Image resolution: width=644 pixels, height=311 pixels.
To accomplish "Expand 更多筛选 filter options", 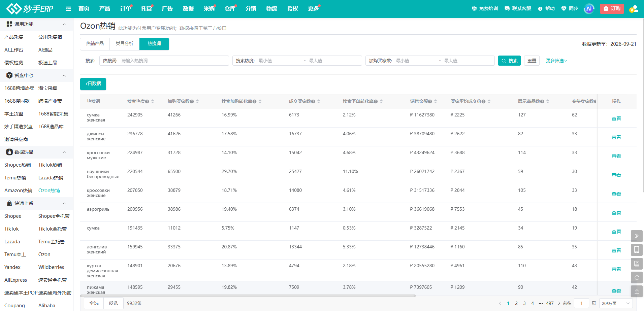I will [x=557, y=61].
